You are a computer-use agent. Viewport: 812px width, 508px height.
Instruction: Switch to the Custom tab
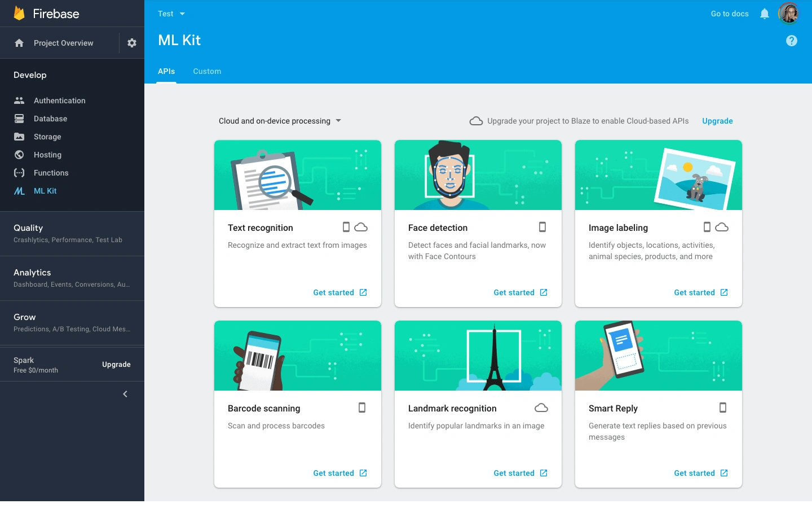pos(207,71)
